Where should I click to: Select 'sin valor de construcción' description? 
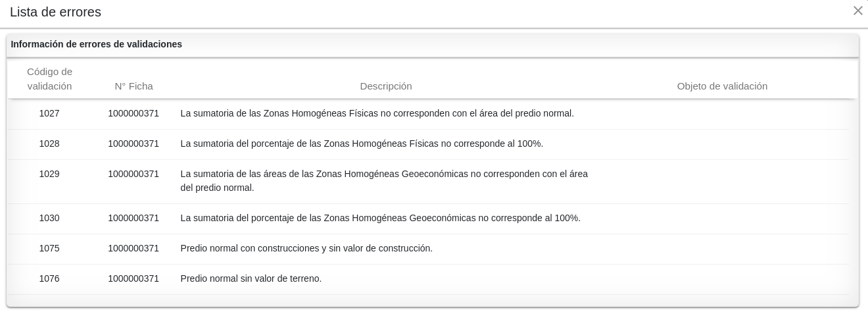pos(306,248)
